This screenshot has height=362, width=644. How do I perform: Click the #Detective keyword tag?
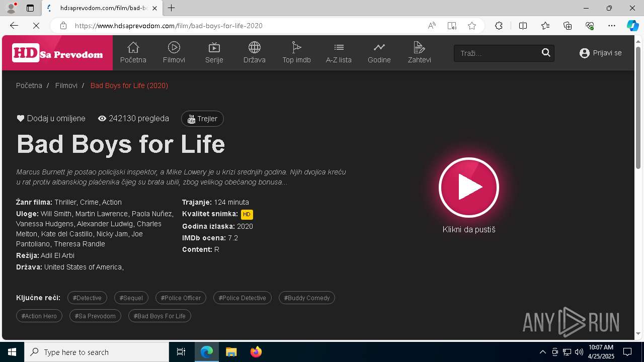[87, 298]
